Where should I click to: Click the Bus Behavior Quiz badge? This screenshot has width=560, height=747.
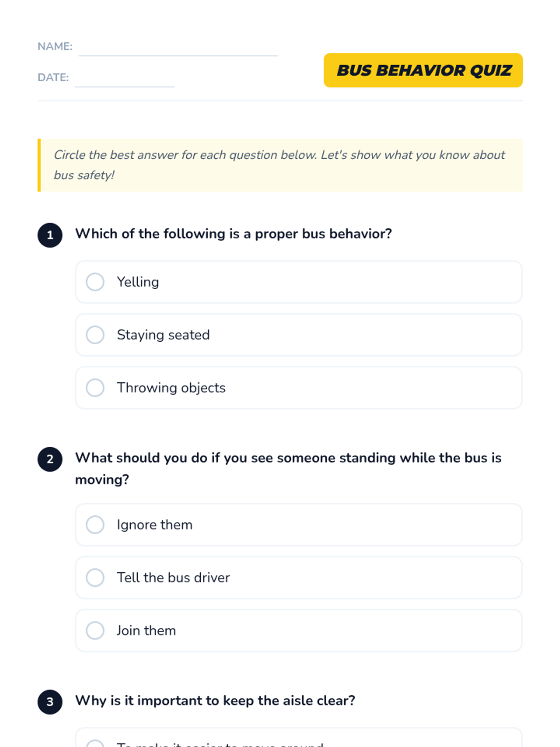click(423, 70)
